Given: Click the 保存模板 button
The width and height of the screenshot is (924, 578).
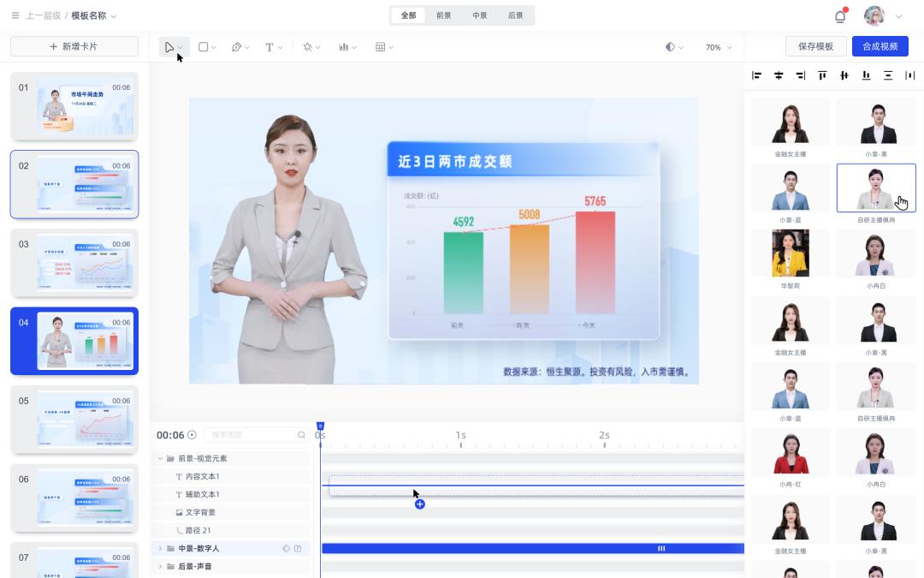Looking at the screenshot, I should (813, 46).
